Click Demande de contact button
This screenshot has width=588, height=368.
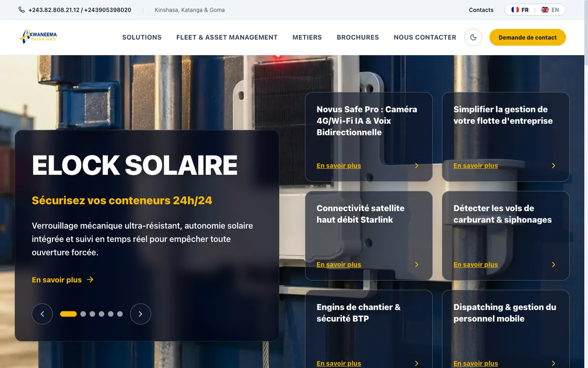coord(527,37)
